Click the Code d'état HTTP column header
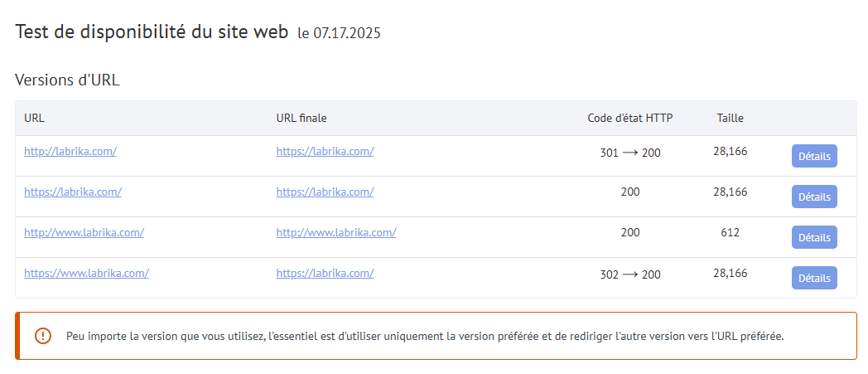 click(x=630, y=118)
